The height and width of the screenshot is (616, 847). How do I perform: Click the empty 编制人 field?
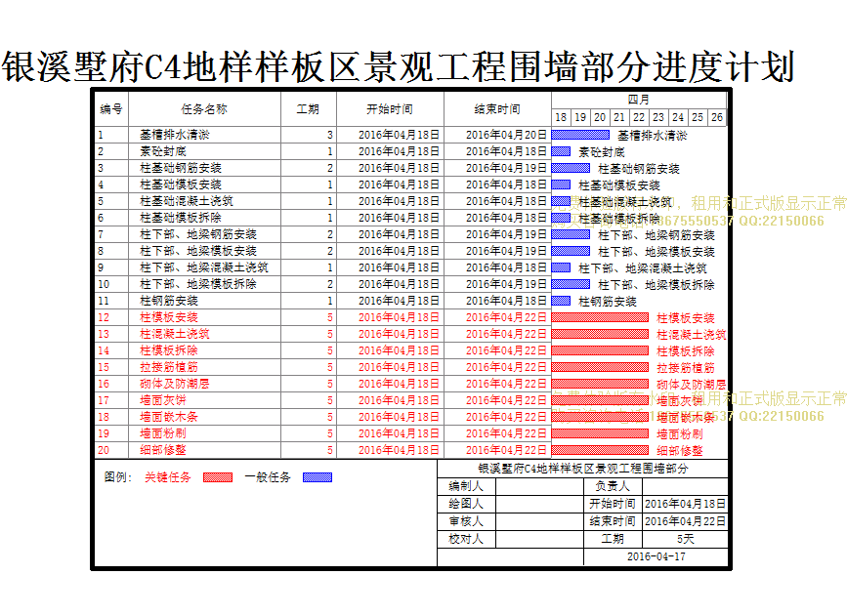(539, 486)
